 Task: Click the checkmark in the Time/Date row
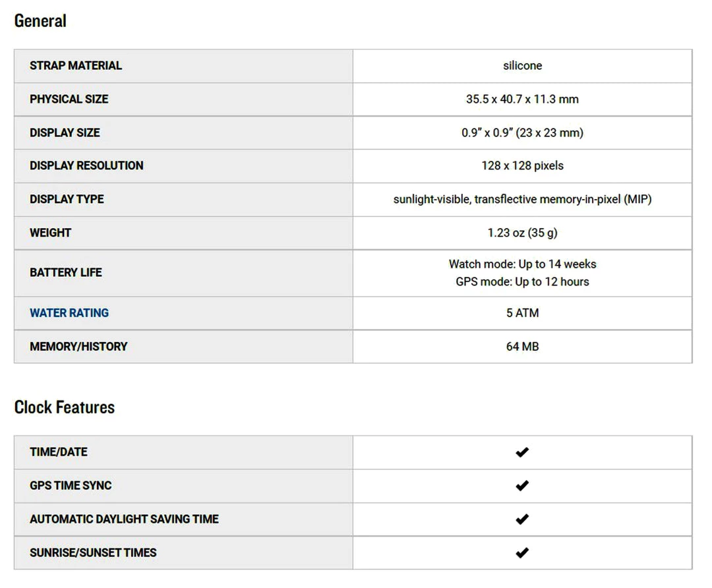pos(522,452)
